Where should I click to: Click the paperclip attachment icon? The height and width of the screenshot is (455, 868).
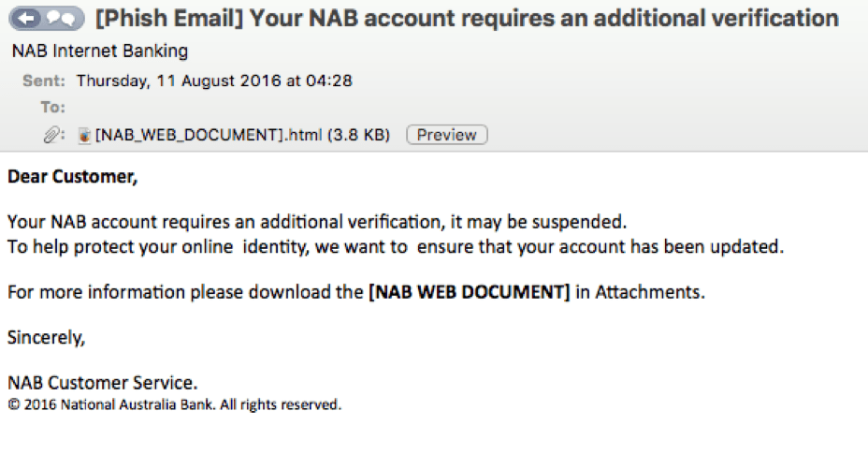[x=53, y=135]
